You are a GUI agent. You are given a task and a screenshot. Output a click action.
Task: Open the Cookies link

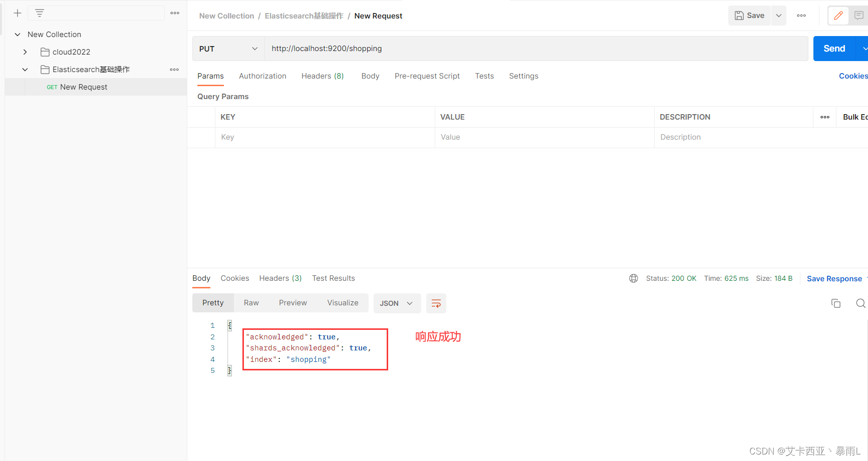click(x=853, y=76)
